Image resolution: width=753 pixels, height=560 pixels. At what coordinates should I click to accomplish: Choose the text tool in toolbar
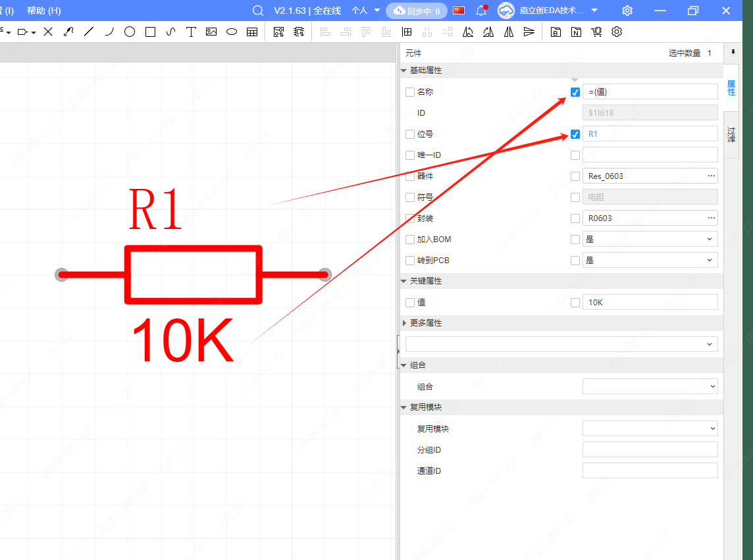point(191,32)
